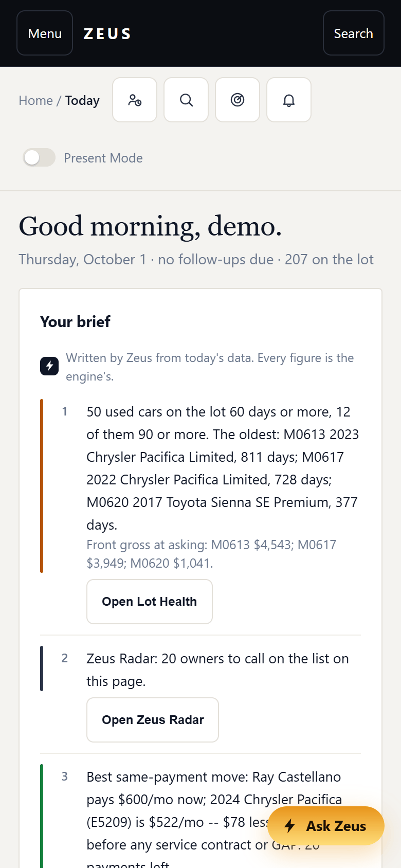Image resolution: width=401 pixels, height=868 pixels.
Task: Click the bolt icon on Ask Zeus
Action: (x=290, y=826)
